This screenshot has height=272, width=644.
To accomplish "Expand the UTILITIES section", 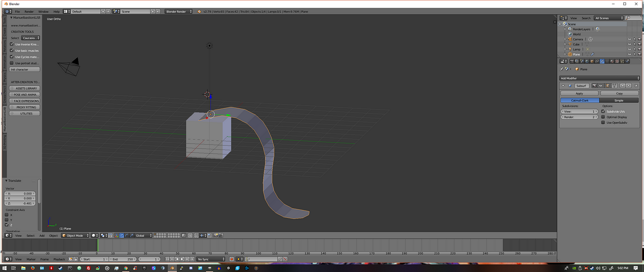I will click(25, 113).
